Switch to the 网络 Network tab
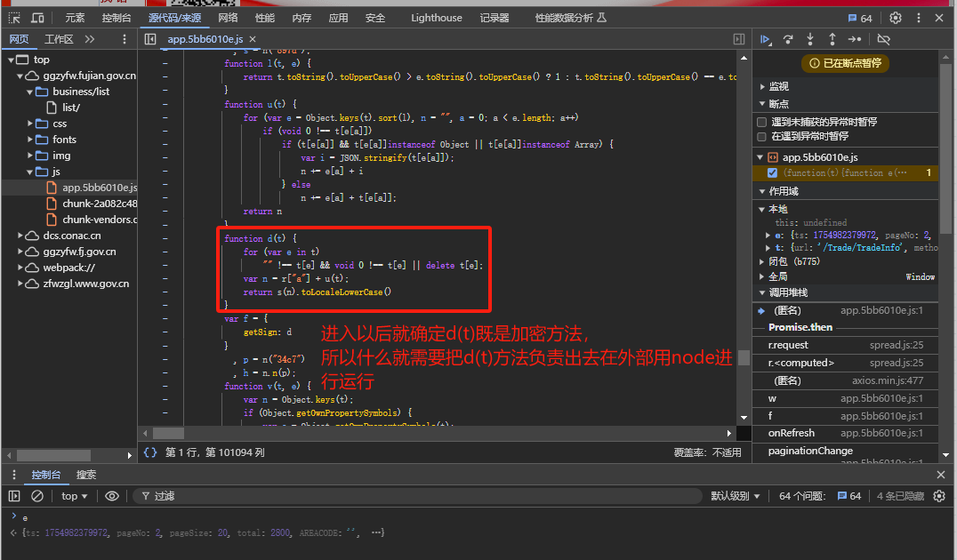This screenshot has height=560, width=957. [x=228, y=18]
